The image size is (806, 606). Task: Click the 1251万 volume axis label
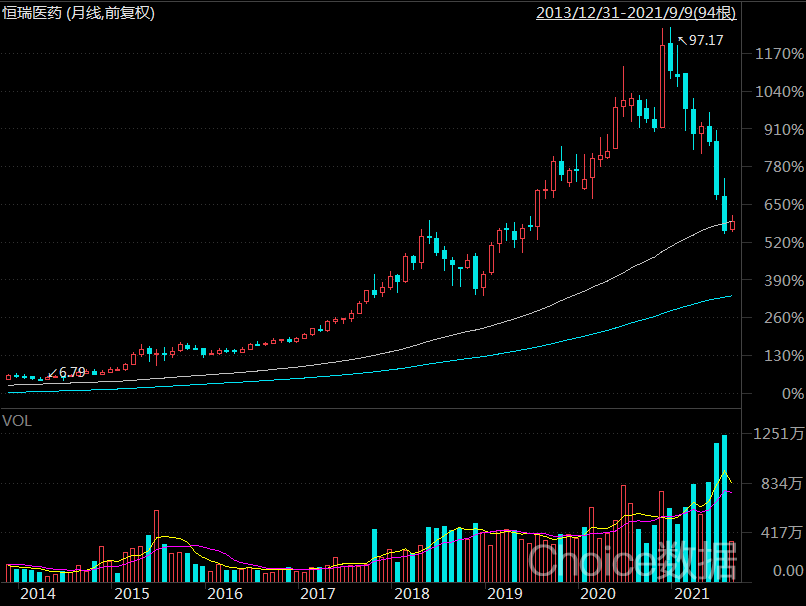(x=778, y=434)
